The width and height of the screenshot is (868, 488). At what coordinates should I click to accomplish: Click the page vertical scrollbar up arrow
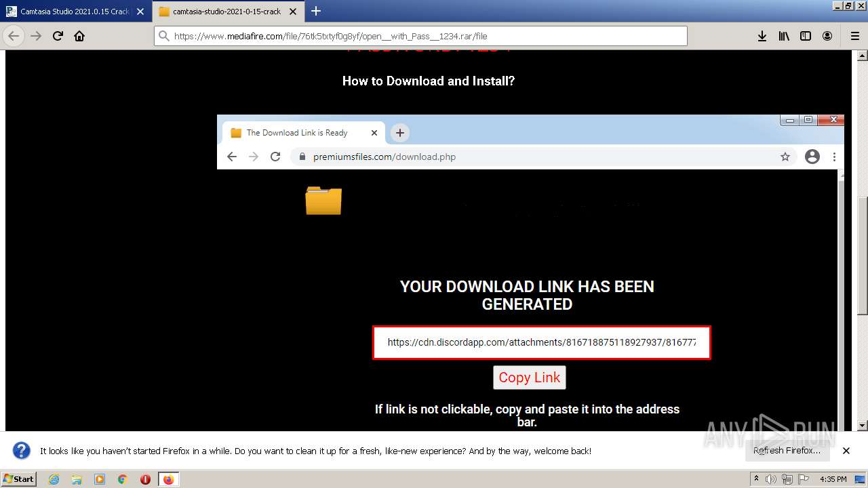(x=863, y=56)
